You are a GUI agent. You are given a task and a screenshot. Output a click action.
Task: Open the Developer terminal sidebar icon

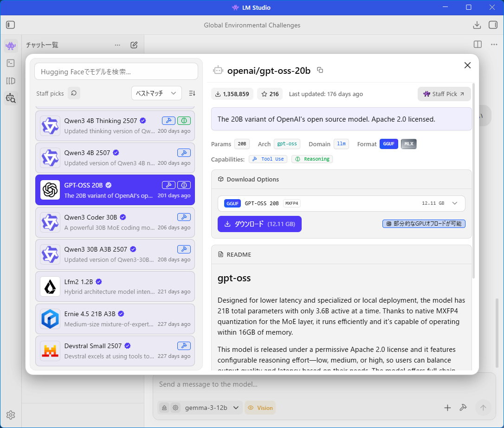[x=11, y=63]
